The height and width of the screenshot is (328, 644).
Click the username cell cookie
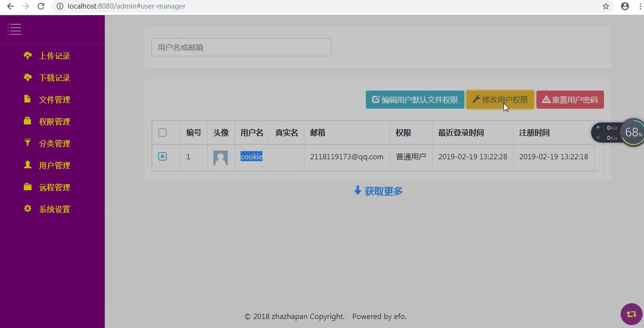(252, 156)
